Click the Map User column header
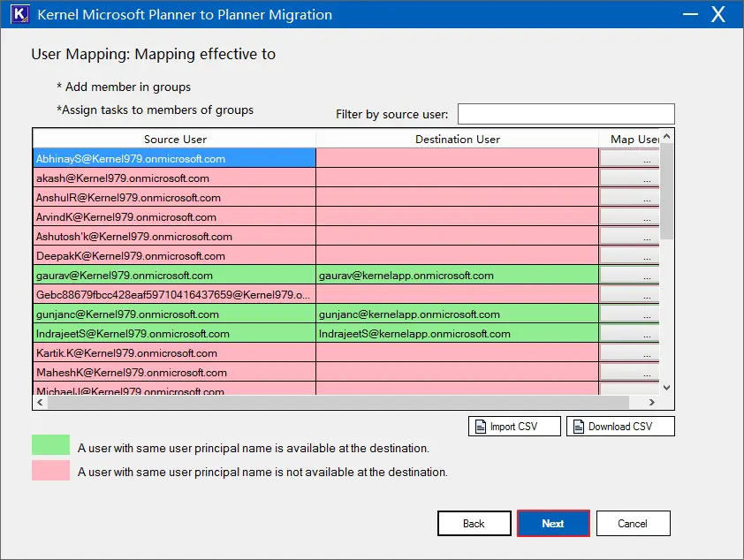Viewport: 744px width, 560px height. click(629, 139)
